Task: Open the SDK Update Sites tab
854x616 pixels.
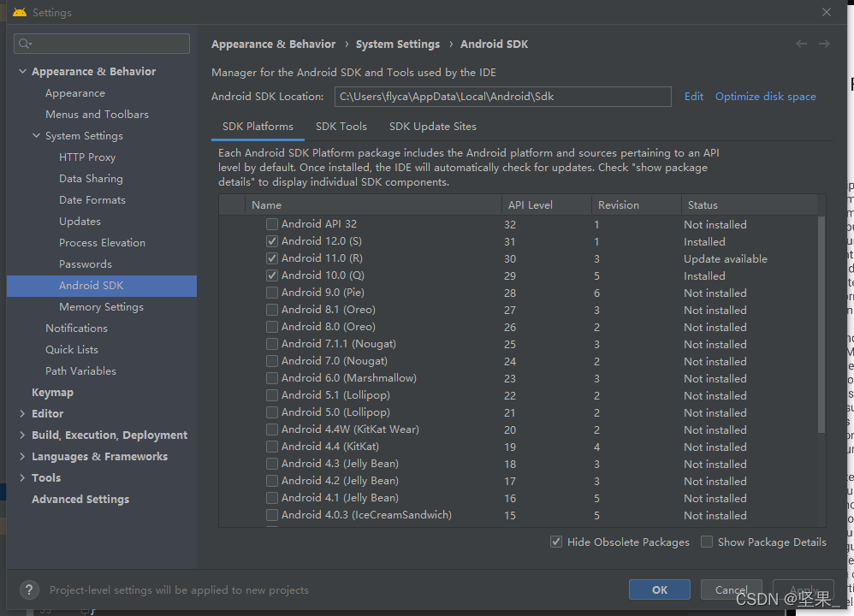Action: (432, 126)
